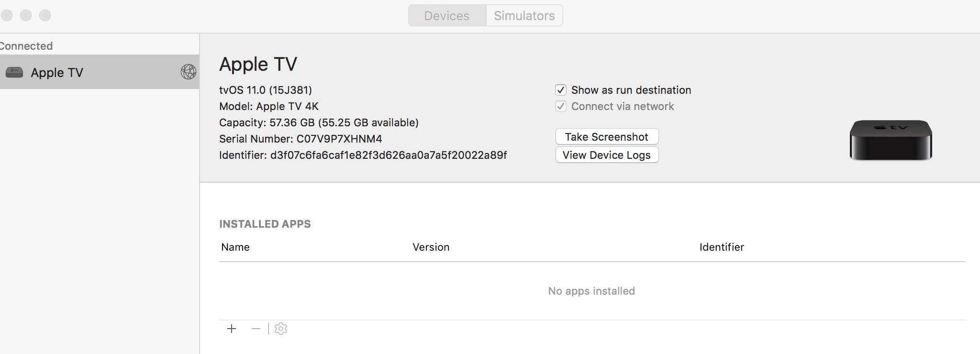This screenshot has width=980, height=354.
Task: Open View Device Logs
Action: [607, 155]
